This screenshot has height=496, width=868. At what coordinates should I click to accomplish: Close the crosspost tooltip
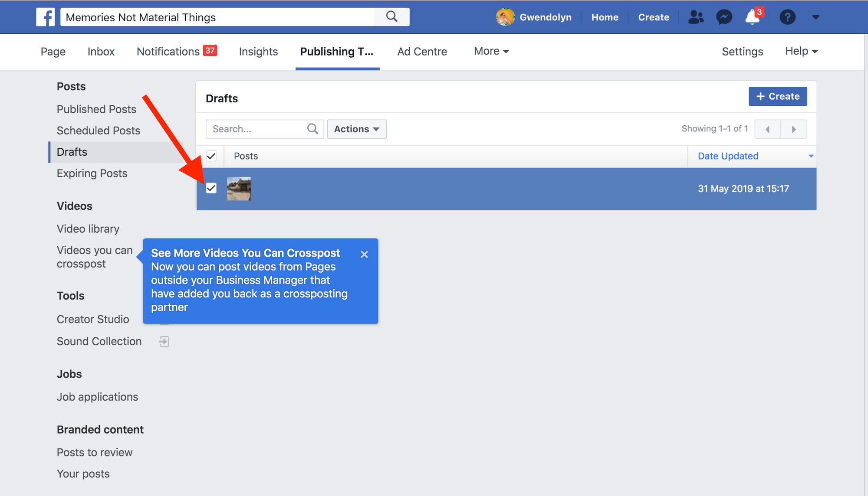[364, 255]
